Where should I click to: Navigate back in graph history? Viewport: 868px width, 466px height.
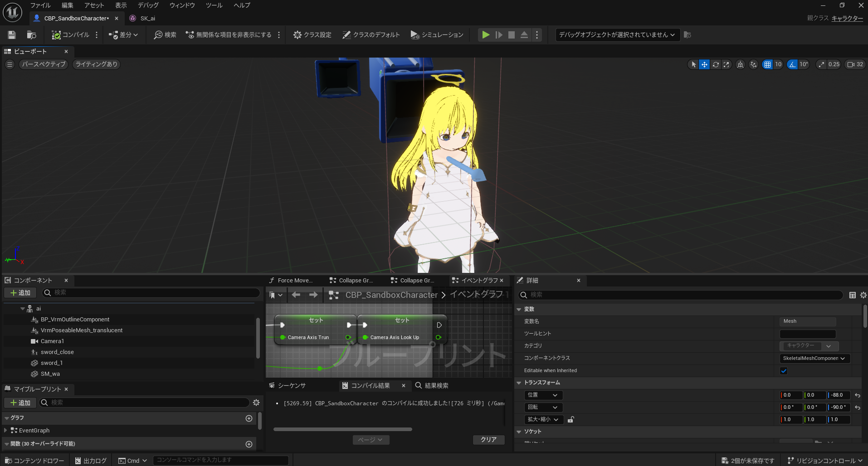[x=296, y=295]
